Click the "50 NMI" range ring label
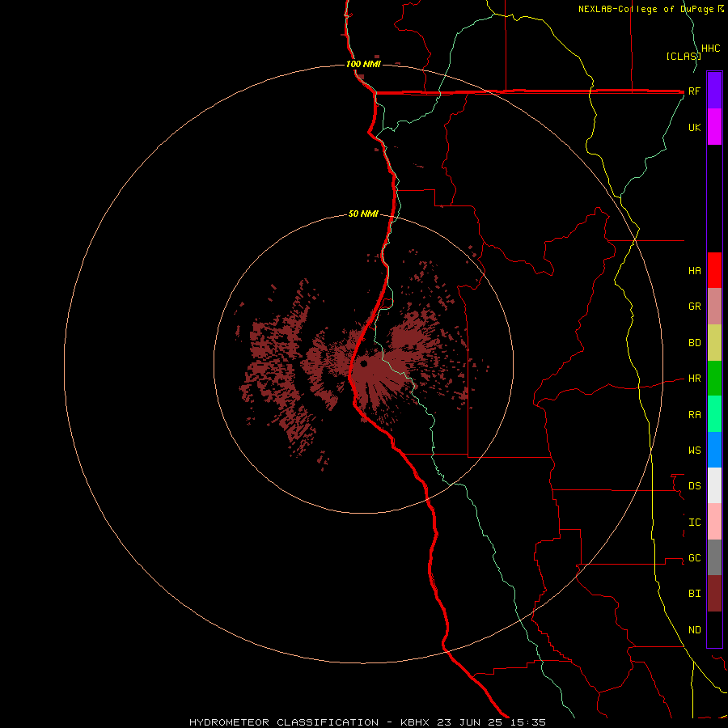Image resolution: width=728 pixels, height=728 pixels. tap(363, 214)
